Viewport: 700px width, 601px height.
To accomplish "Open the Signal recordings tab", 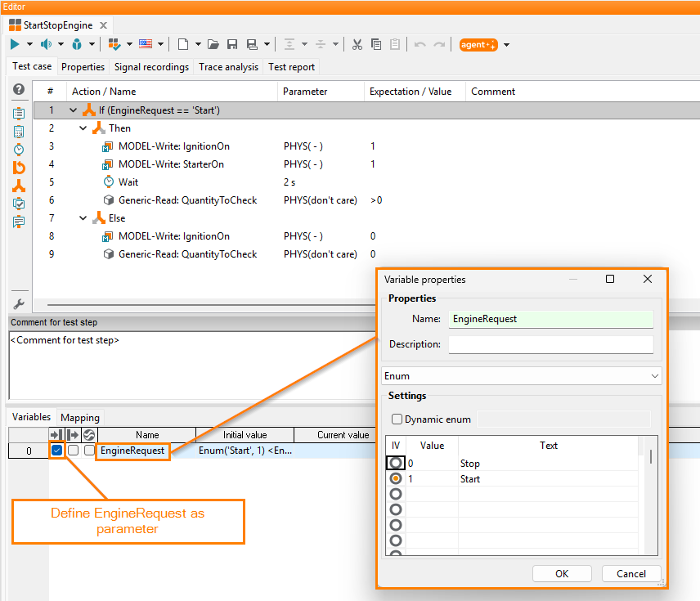I will coord(151,67).
